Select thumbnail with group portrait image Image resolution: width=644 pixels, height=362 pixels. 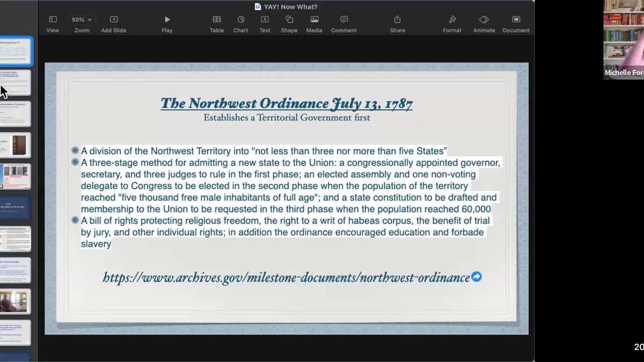[x=15, y=176]
